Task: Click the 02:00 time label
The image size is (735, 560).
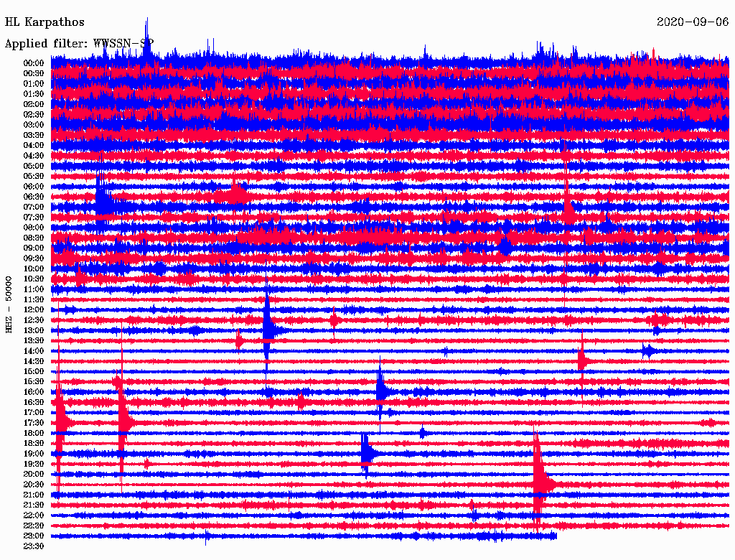Action: pyautogui.click(x=34, y=105)
